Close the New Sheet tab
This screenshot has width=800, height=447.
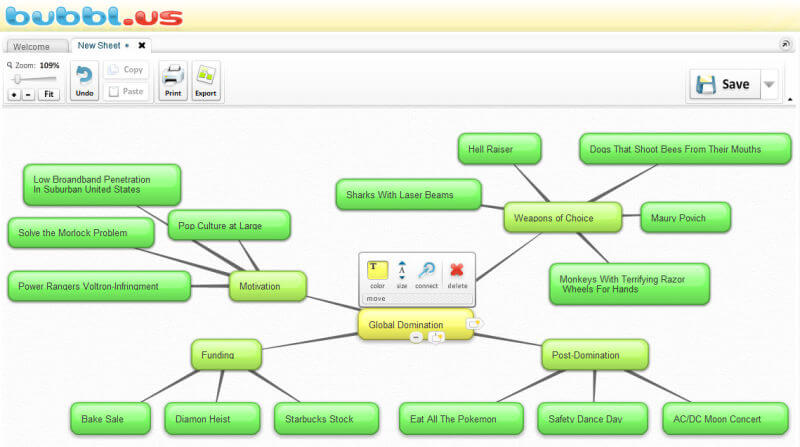(x=142, y=45)
